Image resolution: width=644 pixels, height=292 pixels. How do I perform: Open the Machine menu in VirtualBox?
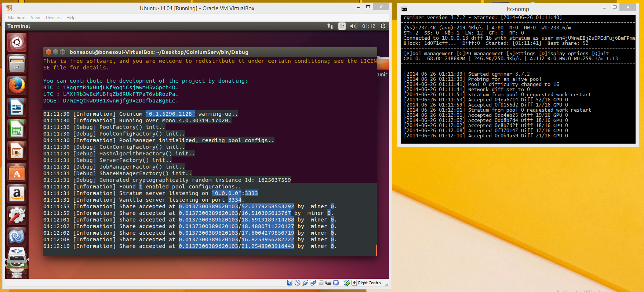17,18
